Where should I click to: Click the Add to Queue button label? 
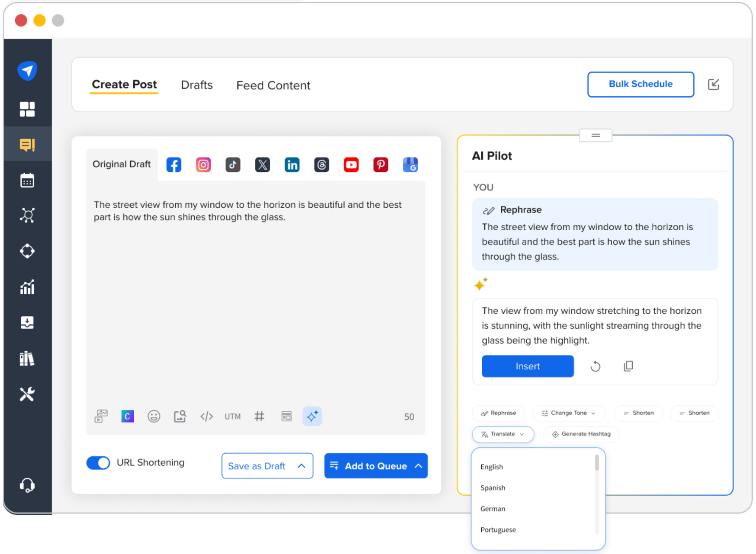tap(376, 466)
